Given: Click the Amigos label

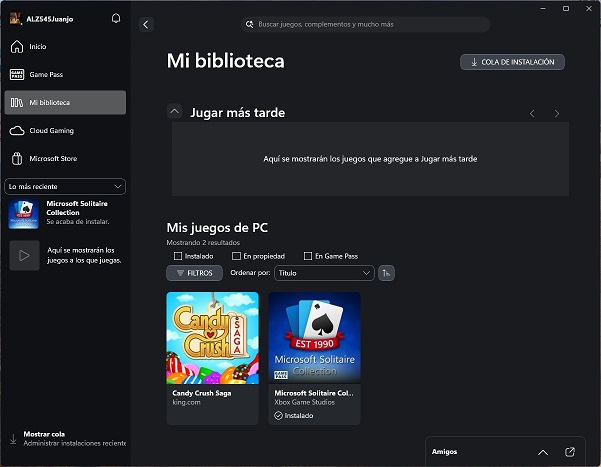Looking at the screenshot, I should point(444,452).
